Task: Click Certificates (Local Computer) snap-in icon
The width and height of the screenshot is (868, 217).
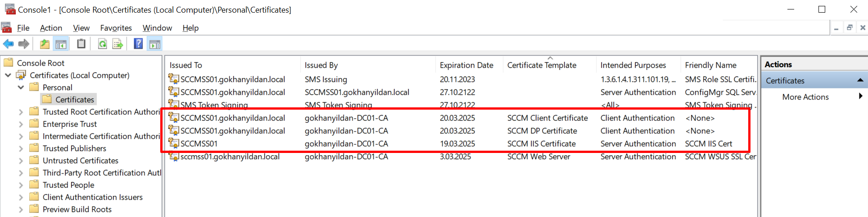Action: 21,75
